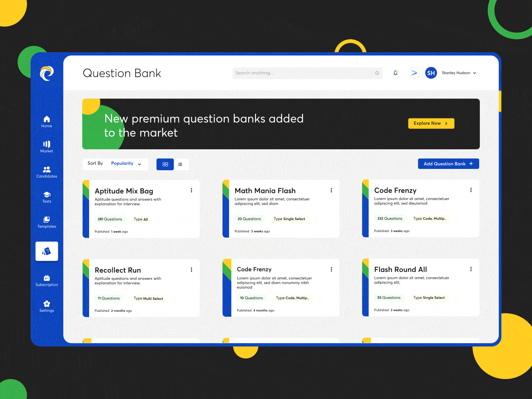Click the 281 Questions tag
Screen dimensions: 532x399
pos(110,219)
